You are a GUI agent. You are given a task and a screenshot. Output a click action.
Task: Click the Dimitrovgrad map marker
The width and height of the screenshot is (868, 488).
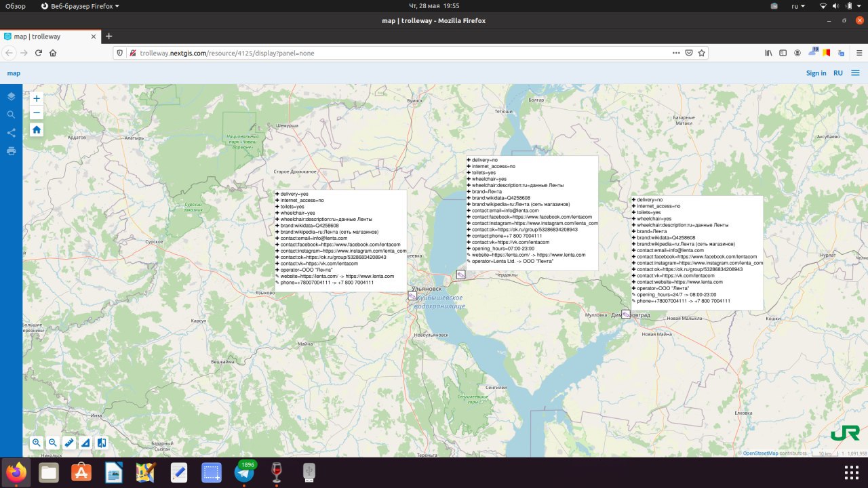pos(625,314)
